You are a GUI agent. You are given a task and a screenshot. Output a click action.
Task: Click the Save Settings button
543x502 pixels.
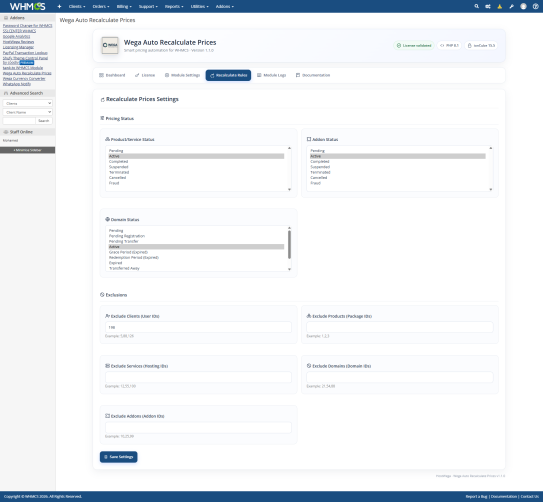tap(118, 457)
